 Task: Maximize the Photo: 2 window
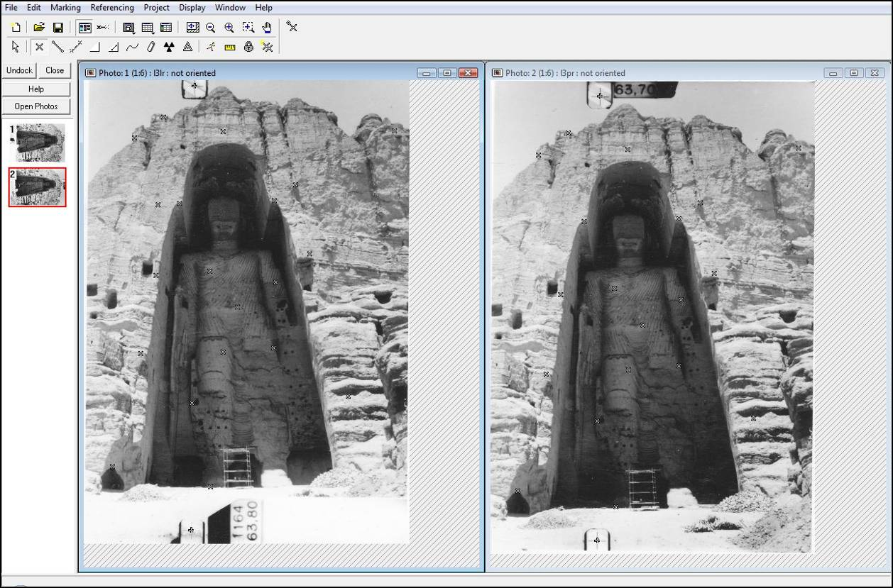[x=854, y=72]
